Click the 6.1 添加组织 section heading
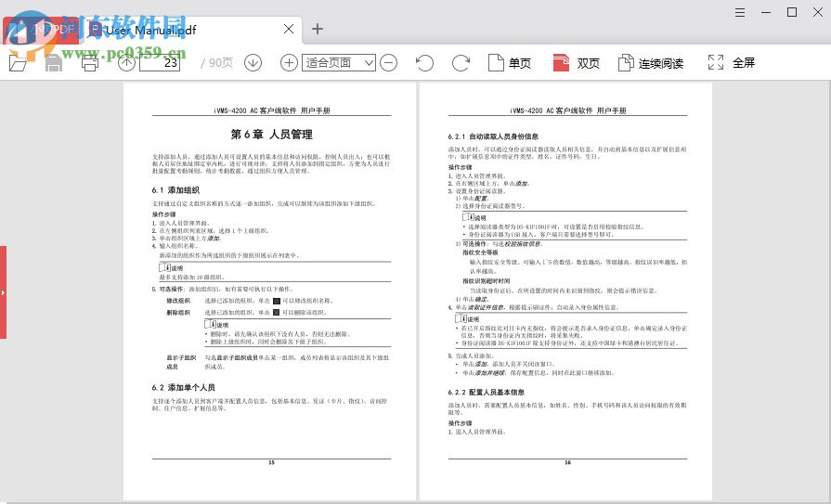 point(175,189)
